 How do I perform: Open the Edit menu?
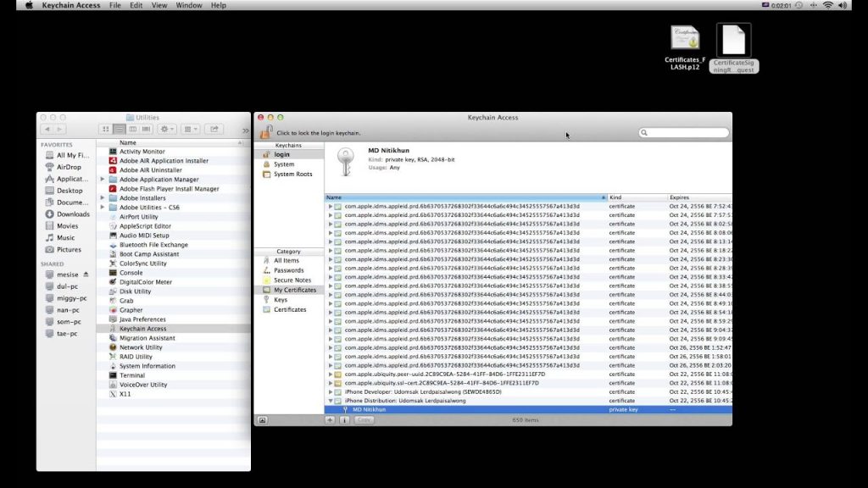click(136, 5)
